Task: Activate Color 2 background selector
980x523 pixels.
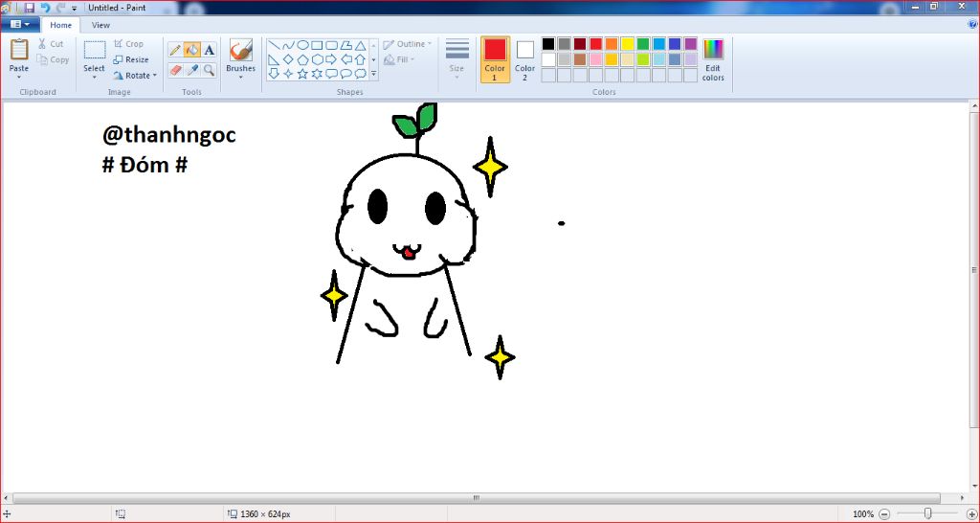Action: [525, 59]
